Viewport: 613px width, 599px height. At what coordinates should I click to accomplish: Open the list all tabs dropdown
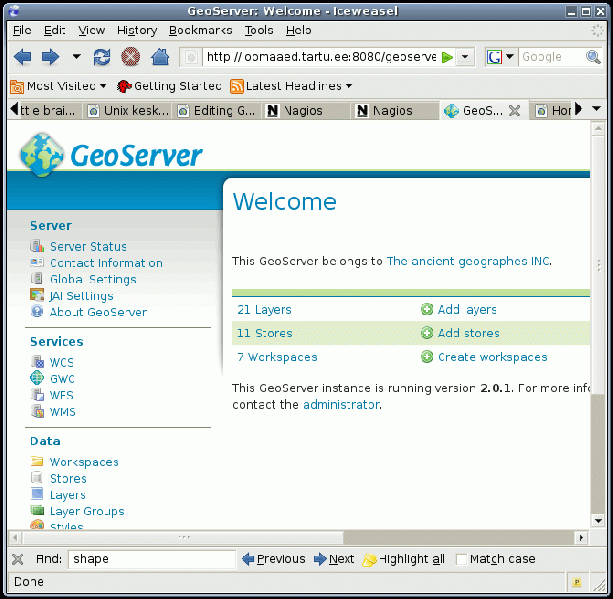tap(596, 109)
